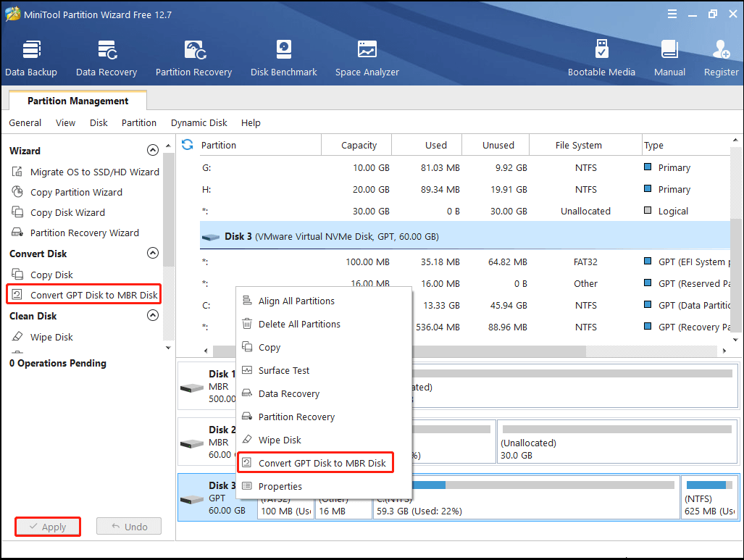
Task: Select the Disk 3 header row icon
Action: pos(211,237)
